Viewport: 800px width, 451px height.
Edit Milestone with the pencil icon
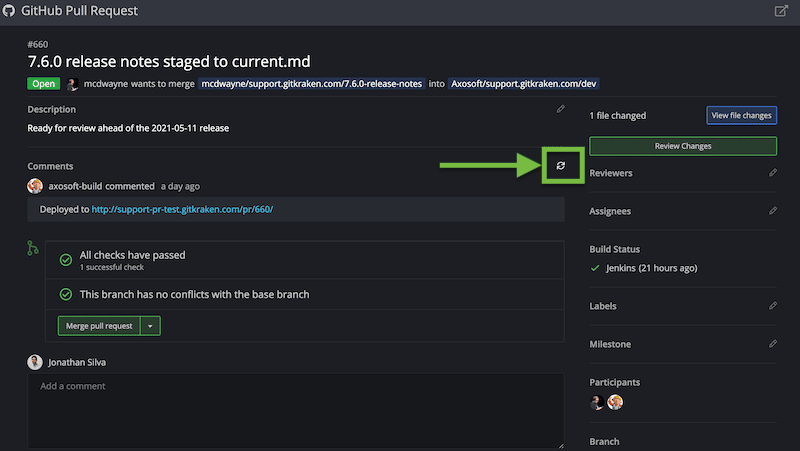[773, 343]
